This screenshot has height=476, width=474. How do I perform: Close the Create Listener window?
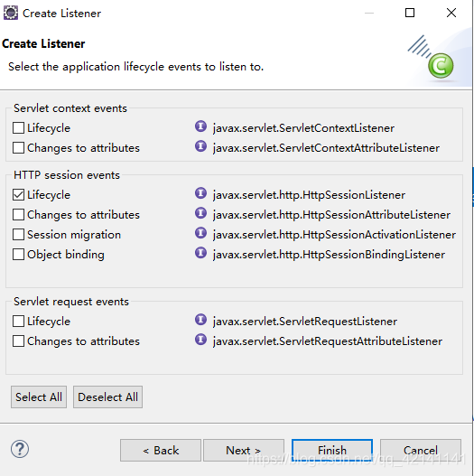451,13
